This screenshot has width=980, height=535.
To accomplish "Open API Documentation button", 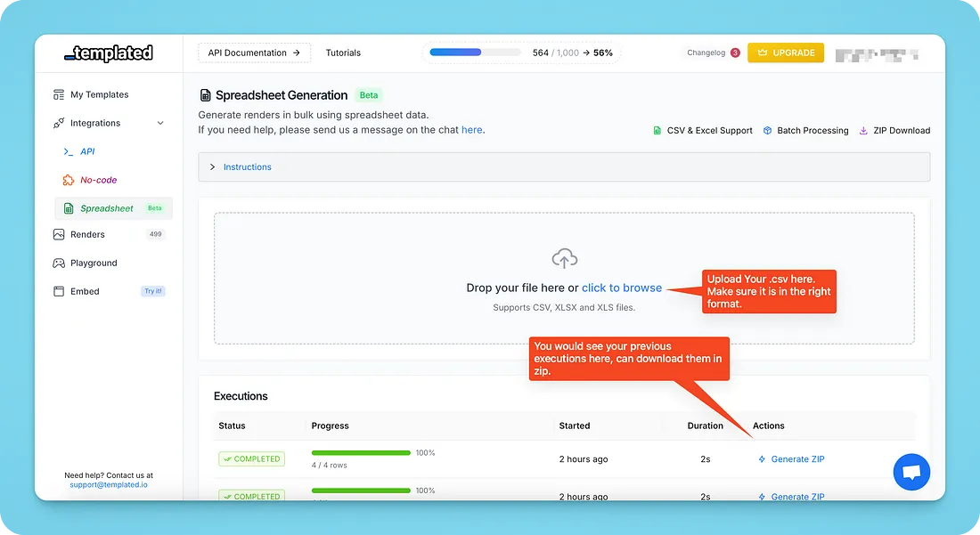I will (x=254, y=53).
